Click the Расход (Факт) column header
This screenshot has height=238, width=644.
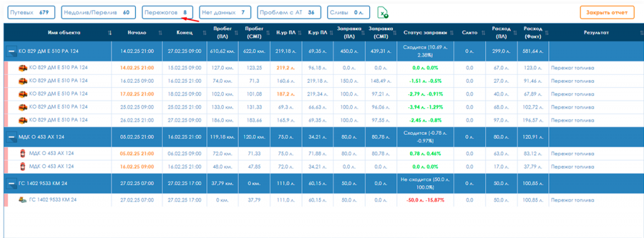[x=533, y=33]
